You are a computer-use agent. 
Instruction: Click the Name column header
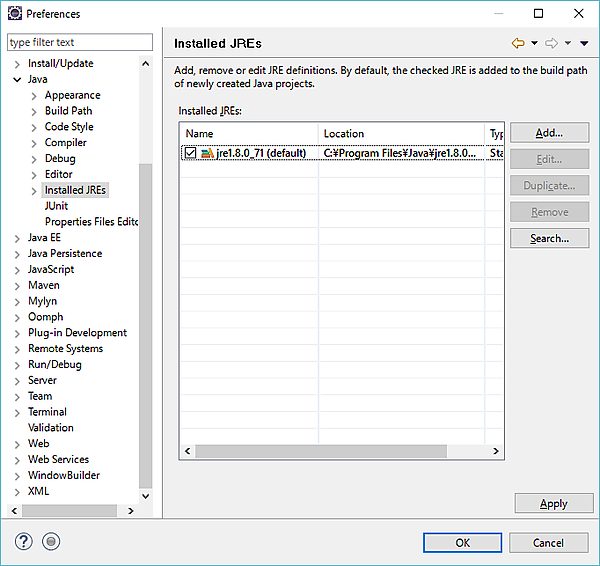pyautogui.click(x=250, y=133)
